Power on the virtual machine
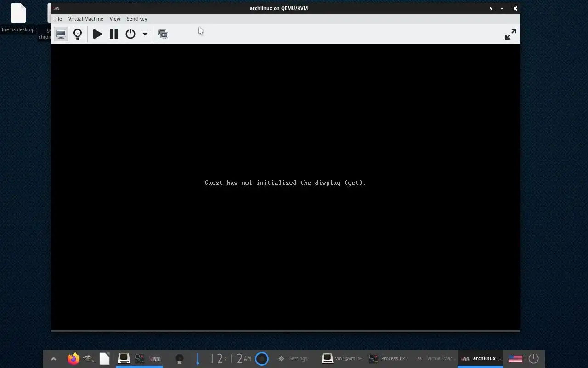 (97, 34)
